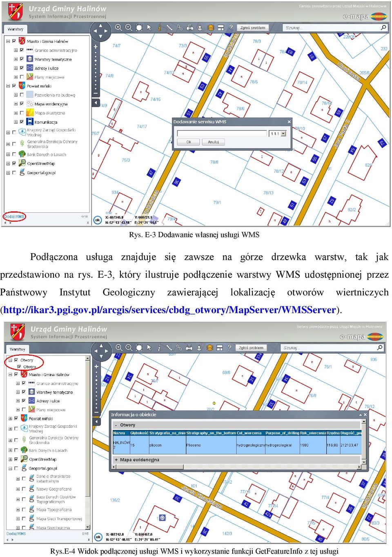
Task: Select nested Otwory sublayer item
Action: tap(29, 367)
